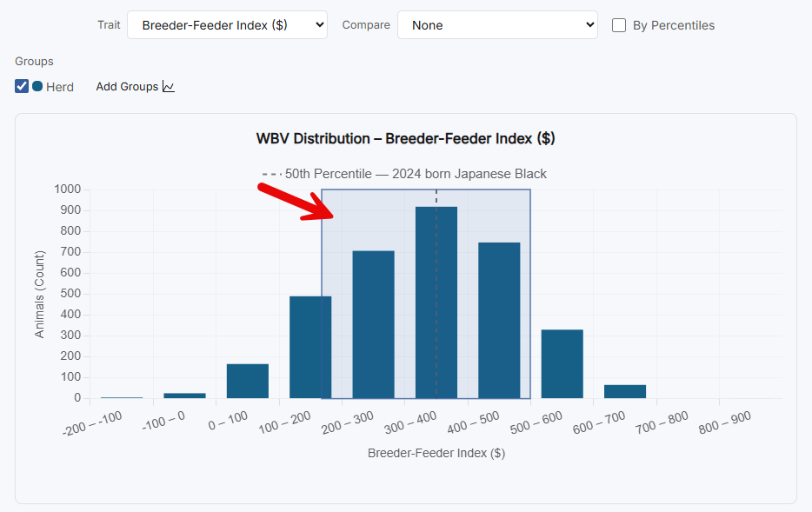The height and width of the screenshot is (512, 812).
Task: Click the Compare label text
Action: [x=366, y=25]
